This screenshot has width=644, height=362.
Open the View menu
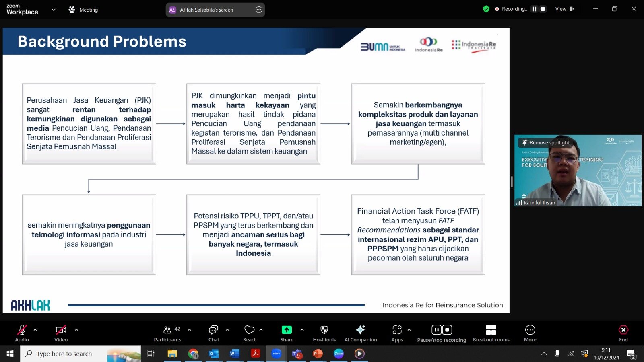(x=564, y=9)
